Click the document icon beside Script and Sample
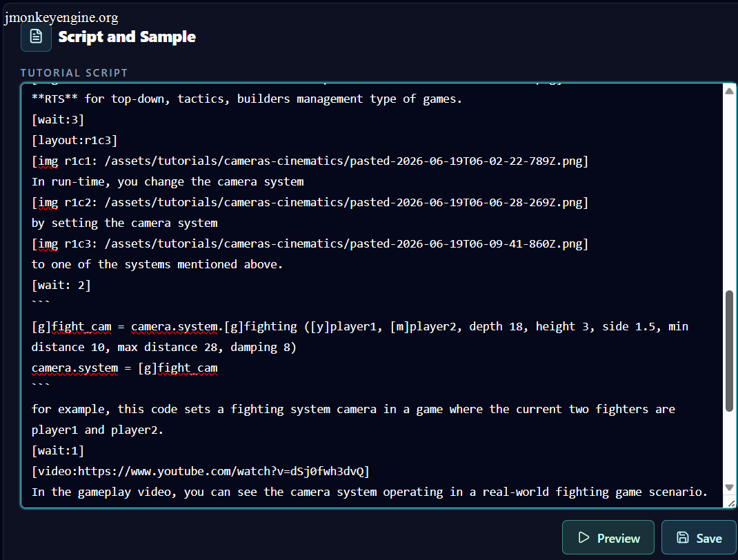 (x=37, y=37)
